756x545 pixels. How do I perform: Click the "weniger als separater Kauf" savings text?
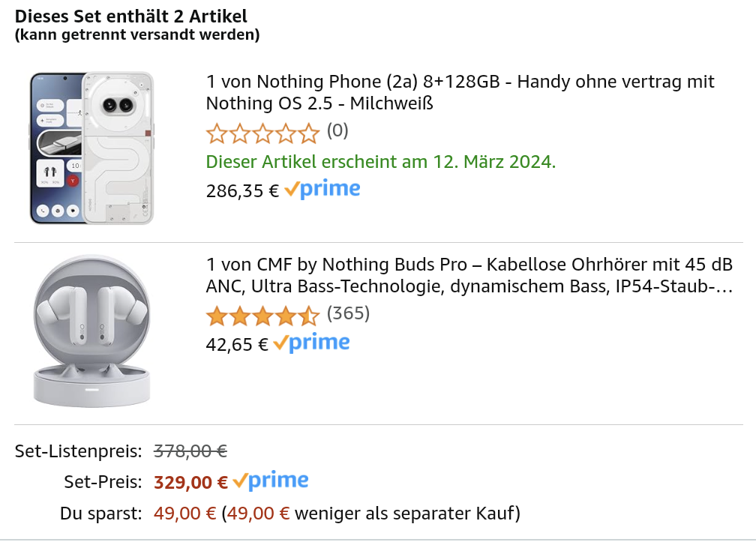pyautogui.click(x=407, y=514)
